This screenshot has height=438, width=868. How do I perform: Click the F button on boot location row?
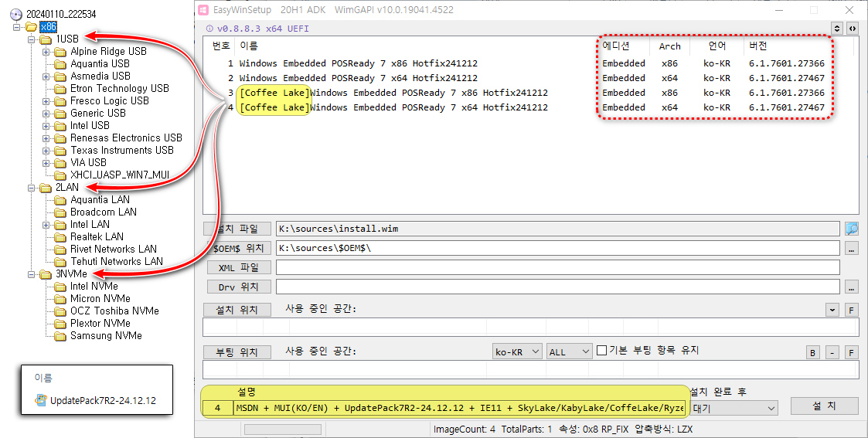point(852,352)
